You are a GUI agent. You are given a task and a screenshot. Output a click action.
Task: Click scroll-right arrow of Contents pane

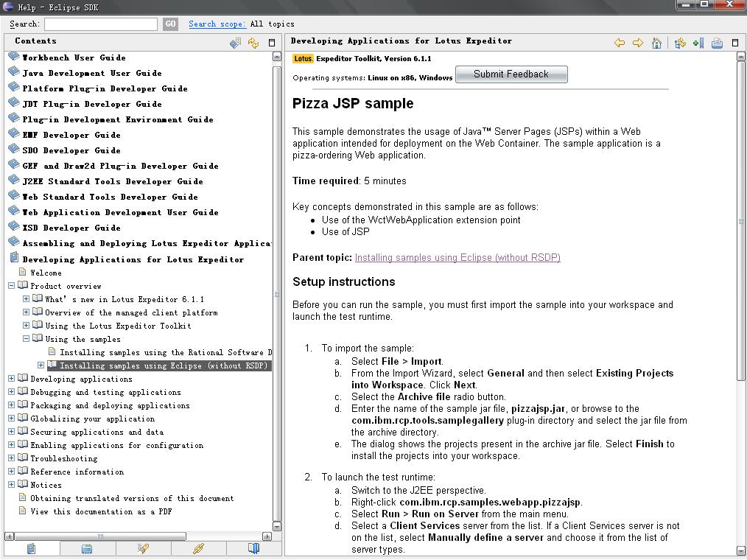click(267, 536)
